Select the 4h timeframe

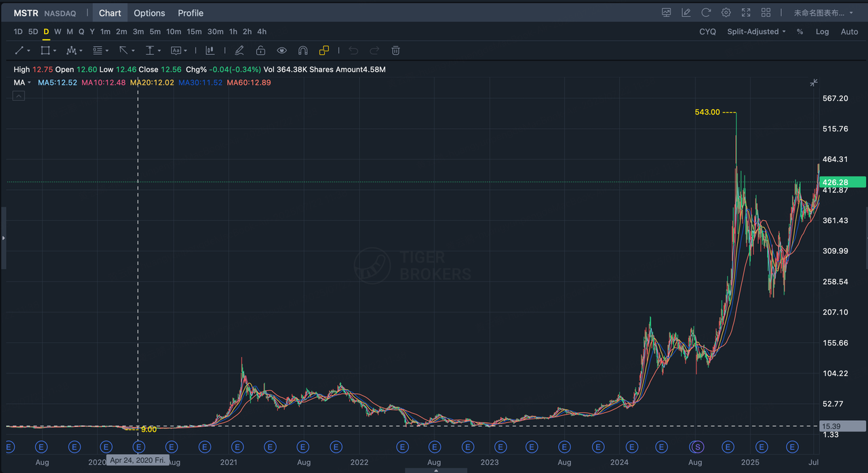(262, 32)
